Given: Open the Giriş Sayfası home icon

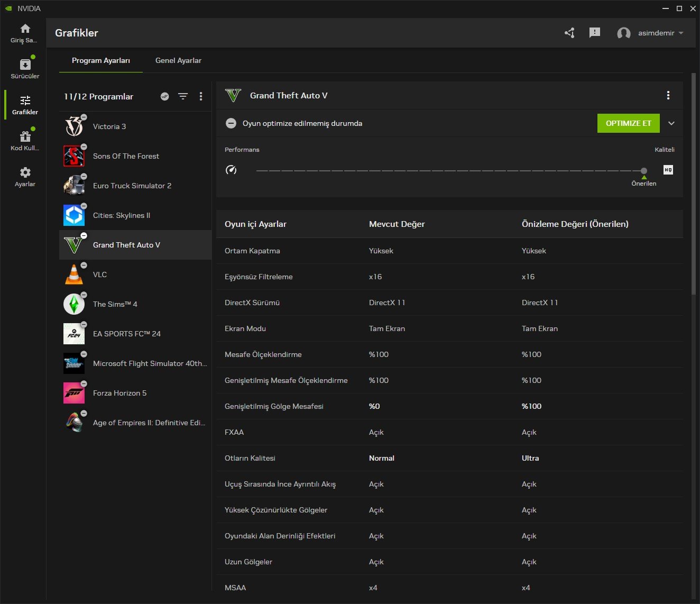Looking at the screenshot, I should 25,29.
